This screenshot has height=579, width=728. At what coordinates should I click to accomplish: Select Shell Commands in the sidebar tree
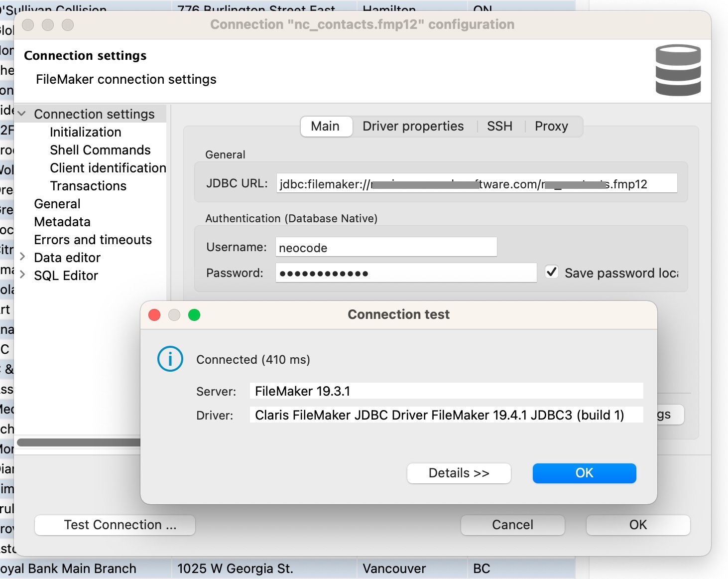pos(100,150)
